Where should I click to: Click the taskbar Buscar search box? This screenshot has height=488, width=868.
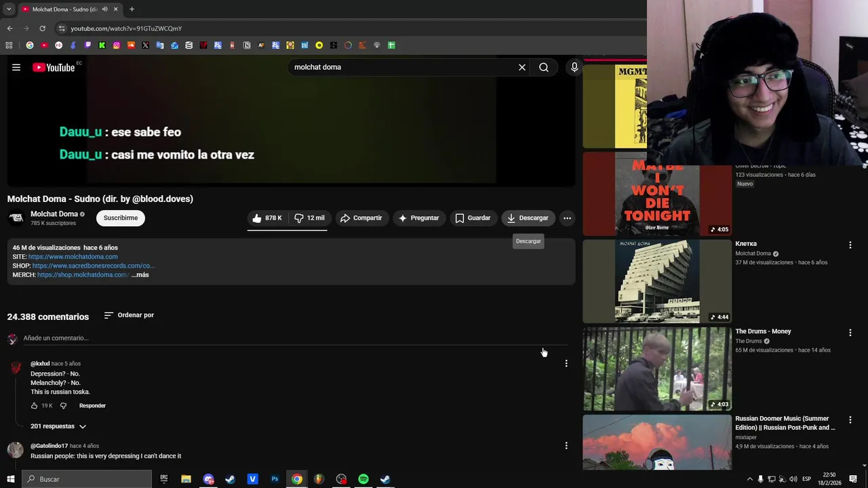[x=87, y=479]
